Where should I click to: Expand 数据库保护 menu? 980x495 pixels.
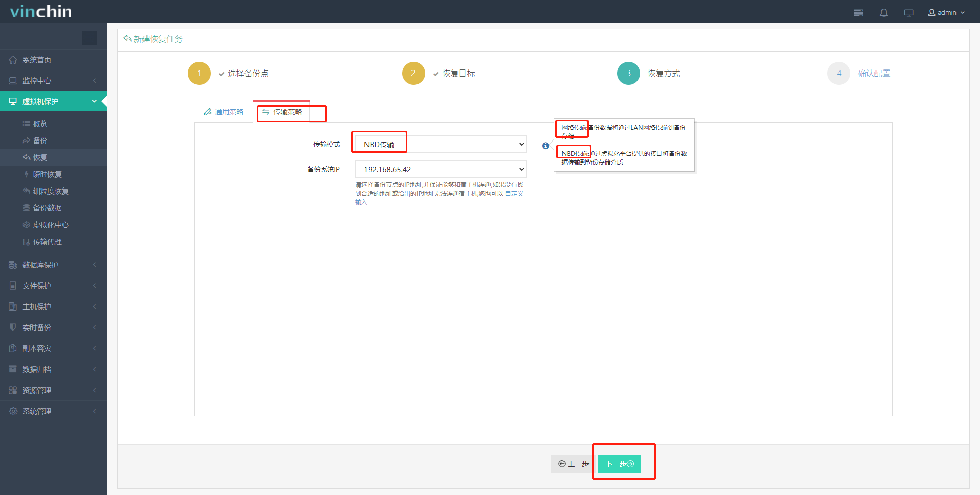click(x=54, y=265)
